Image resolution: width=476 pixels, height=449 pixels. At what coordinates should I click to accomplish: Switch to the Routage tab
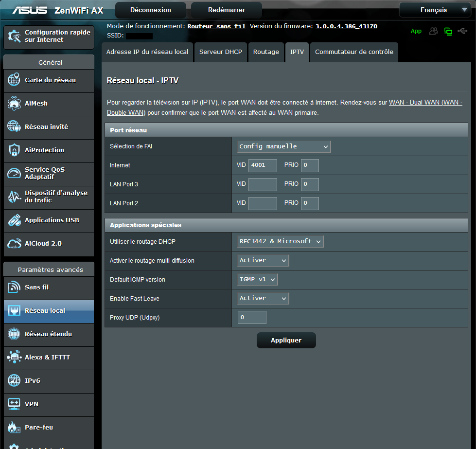click(266, 52)
